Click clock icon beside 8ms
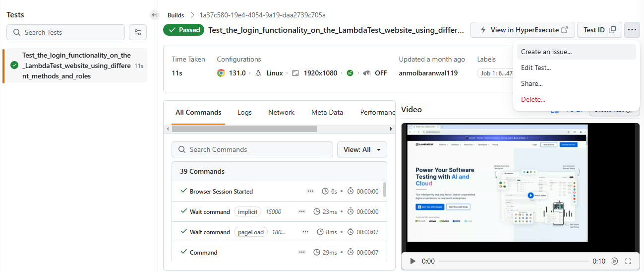The image size is (644, 272). 320,232
